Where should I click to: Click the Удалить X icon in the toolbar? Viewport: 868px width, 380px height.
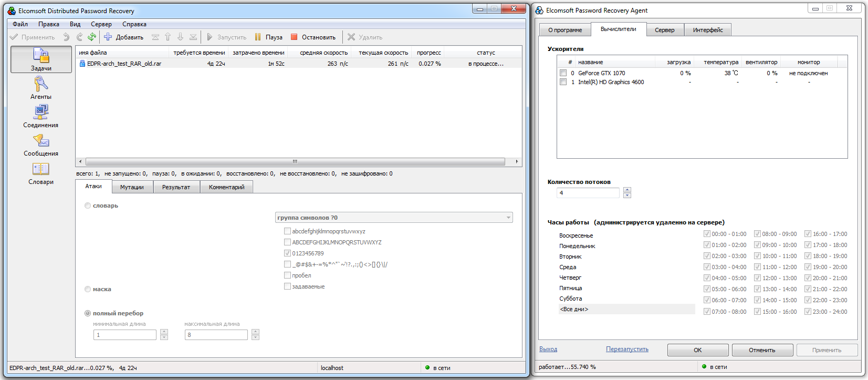[x=351, y=37]
